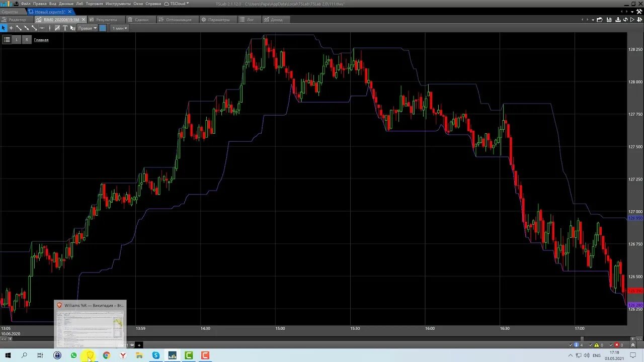Open the 1 мин timeframe dropdown
644x362 pixels.
(119, 28)
